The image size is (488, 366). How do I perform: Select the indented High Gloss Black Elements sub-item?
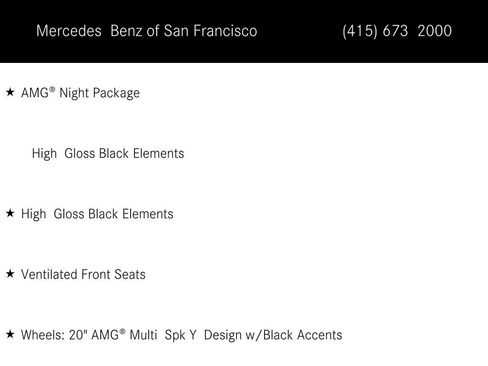tap(108, 154)
